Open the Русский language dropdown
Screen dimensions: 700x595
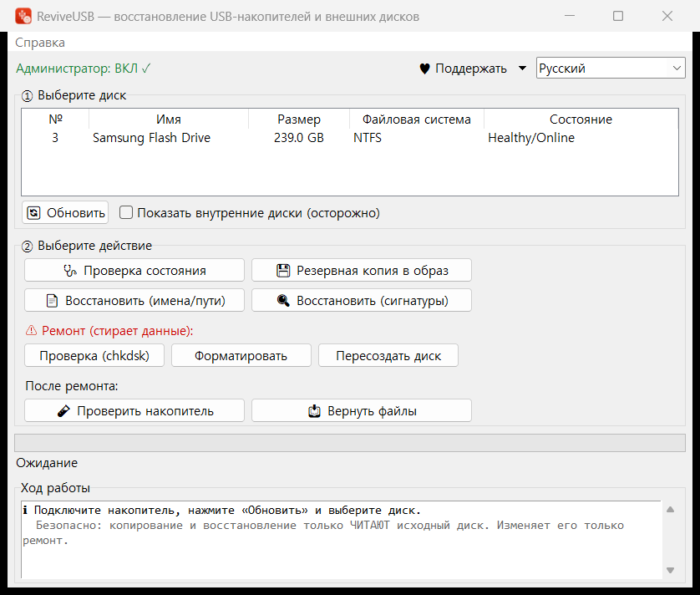611,68
